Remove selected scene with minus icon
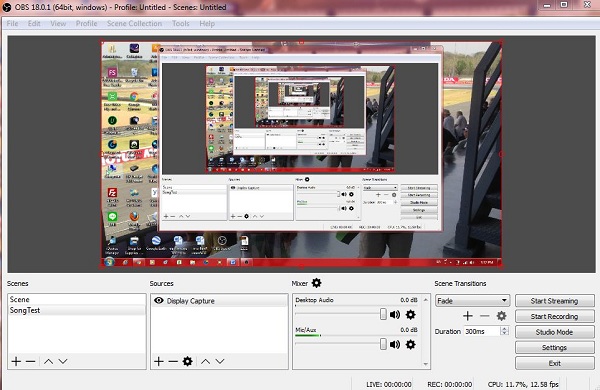Image resolution: width=600 pixels, height=390 pixels. (x=31, y=361)
